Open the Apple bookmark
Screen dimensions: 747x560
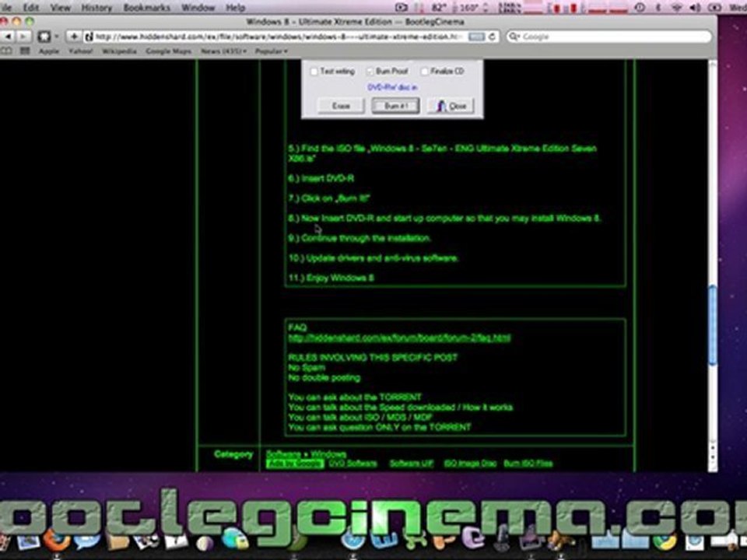[x=49, y=51]
